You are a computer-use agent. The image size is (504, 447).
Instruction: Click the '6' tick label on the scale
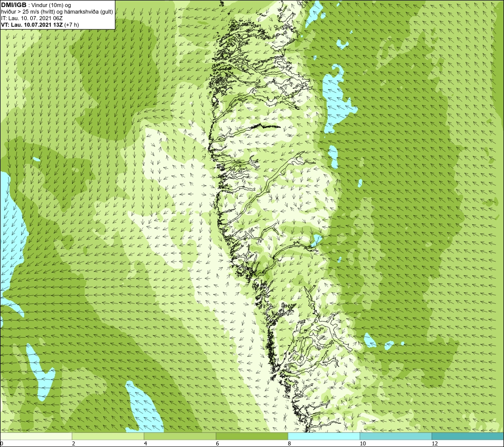tap(218, 444)
